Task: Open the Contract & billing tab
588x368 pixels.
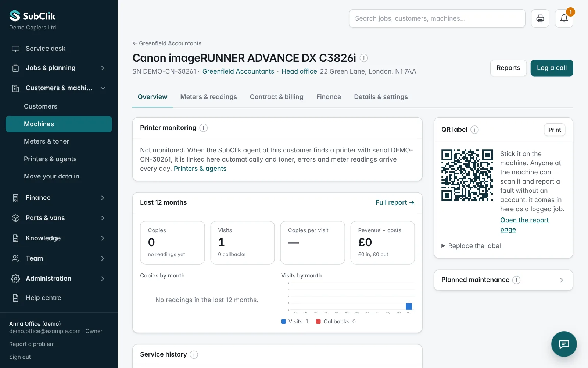Action: pyautogui.click(x=276, y=97)
